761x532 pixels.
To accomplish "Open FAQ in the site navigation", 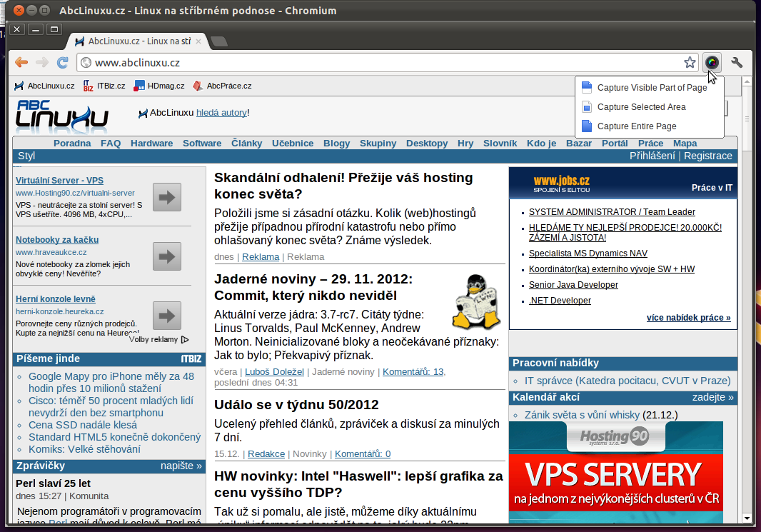I will [x=111, y=144].
